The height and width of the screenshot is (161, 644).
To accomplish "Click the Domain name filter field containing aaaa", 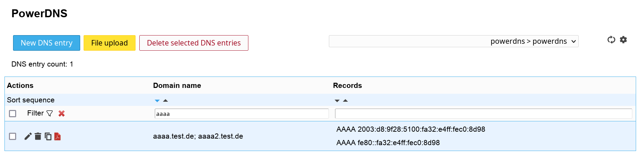I will 241,114.
